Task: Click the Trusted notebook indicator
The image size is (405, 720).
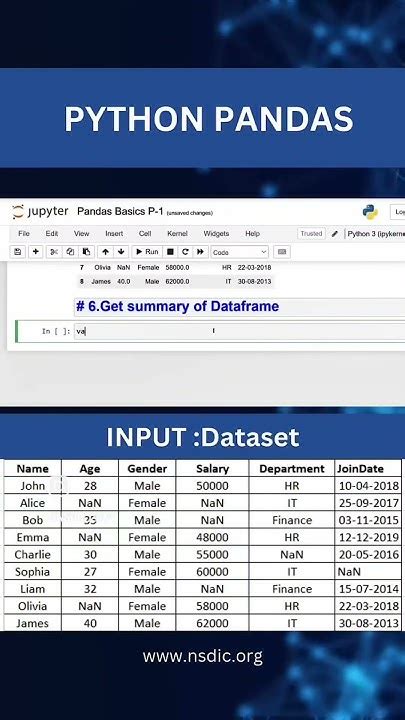Action: click(x=311, y=234)
